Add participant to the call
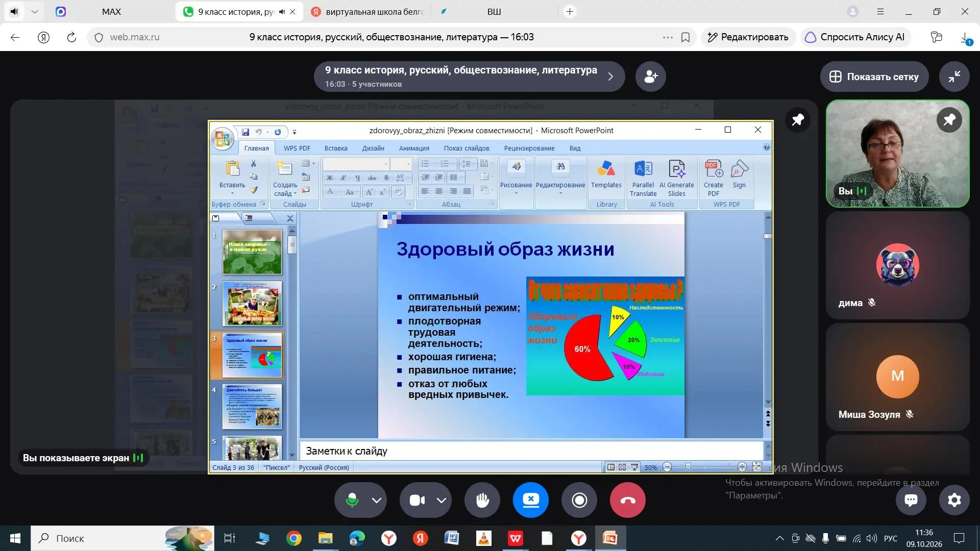980x551 pixels. 651,77
